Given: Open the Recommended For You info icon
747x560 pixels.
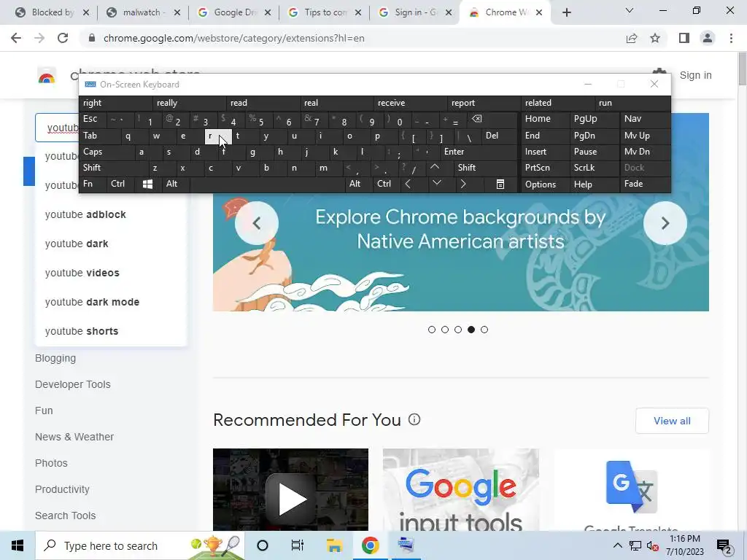Looking at the screenshot, I should 414,419.
